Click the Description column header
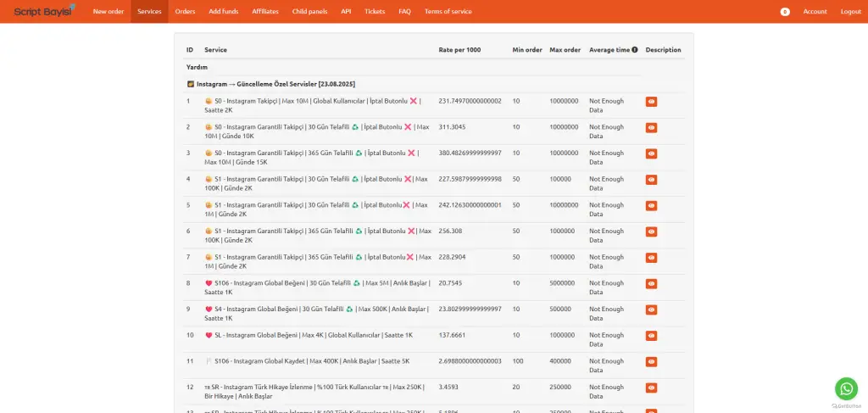Image resolution: width=868 pixels, height=413 pixels. tap(663, 50)
